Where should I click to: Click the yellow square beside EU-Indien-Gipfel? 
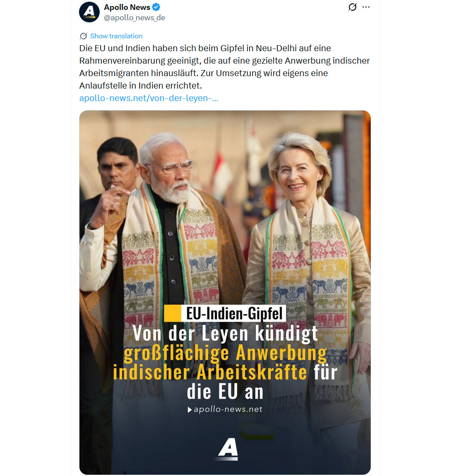[x=172, y=313]
